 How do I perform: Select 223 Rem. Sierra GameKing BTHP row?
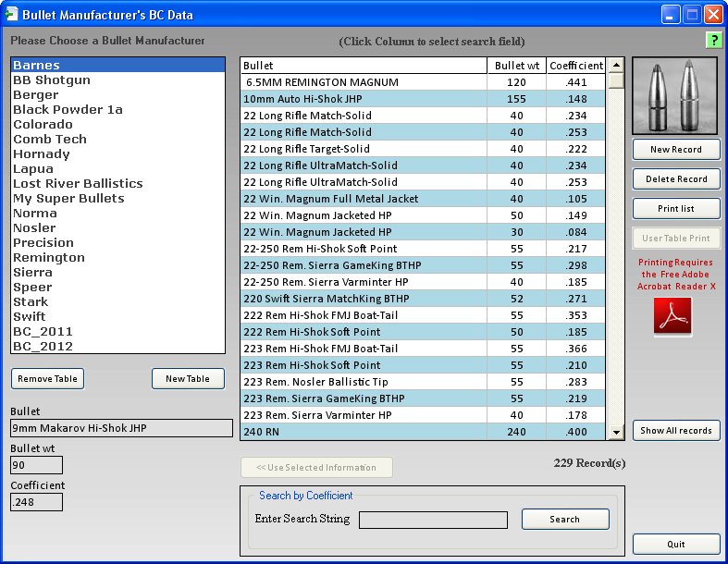[423, 398]
